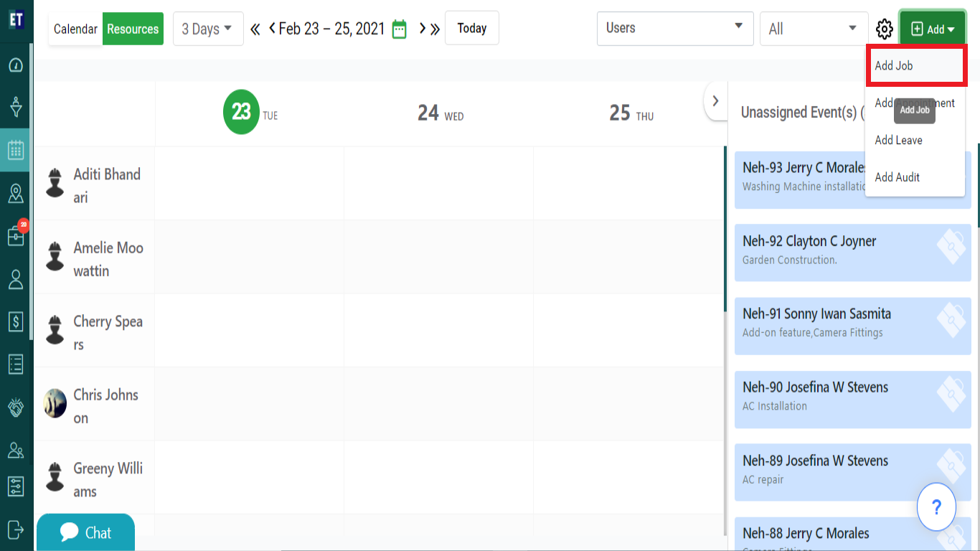Click the green Add dropdown button

click(x=933, y=29)
